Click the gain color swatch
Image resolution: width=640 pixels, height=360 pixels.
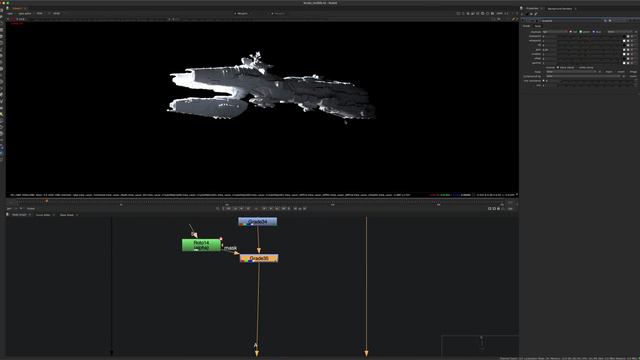[x=624, y=50]
